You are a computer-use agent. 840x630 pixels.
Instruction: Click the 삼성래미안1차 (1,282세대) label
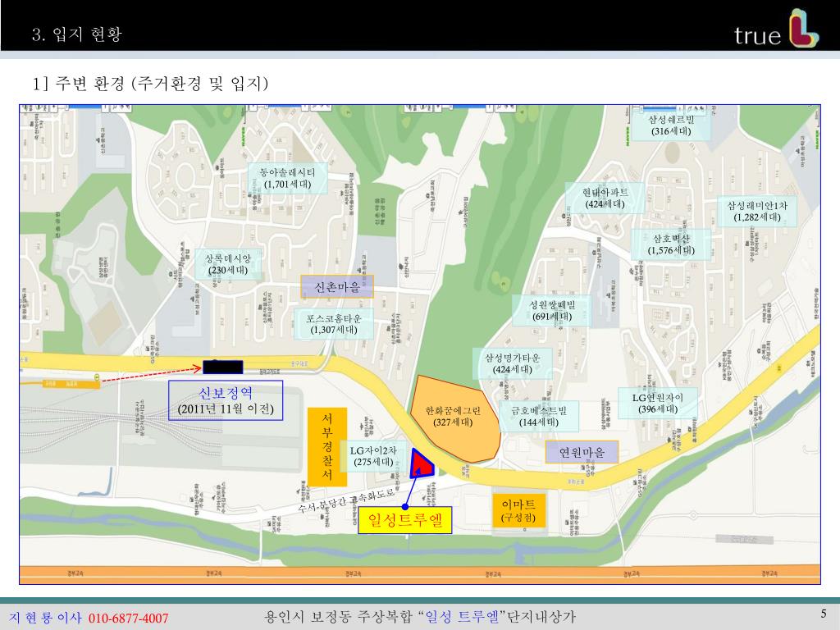coord(756,211)
